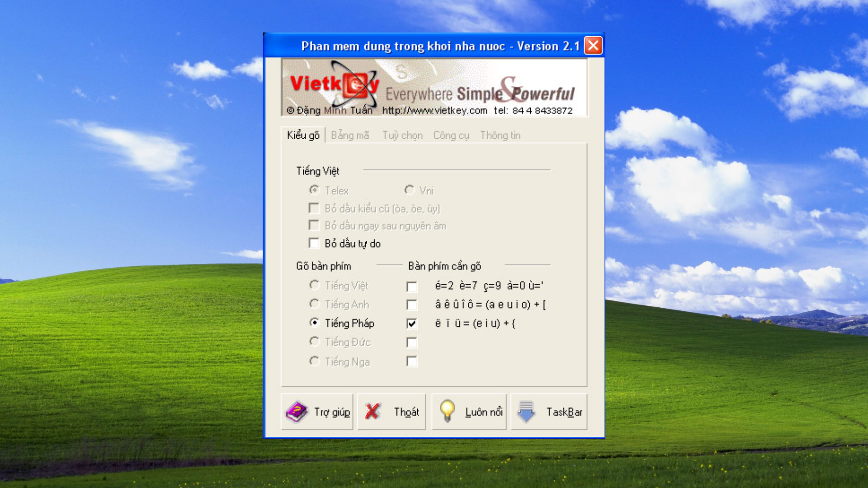The height and width of the screenshot is (488, 868).
Task: Switch to Bảng mã tab
Action: (x=350, y=135)
